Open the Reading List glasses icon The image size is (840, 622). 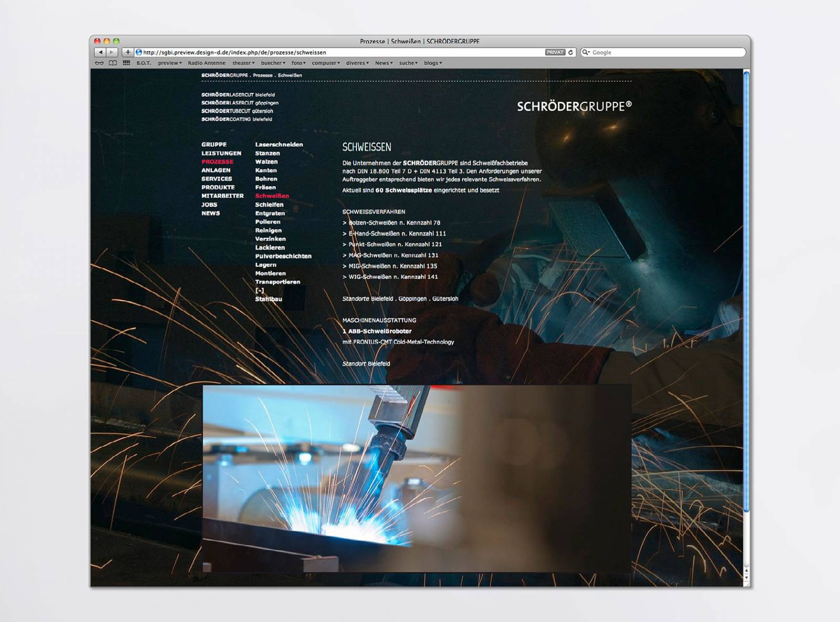(x=99, y=63)
